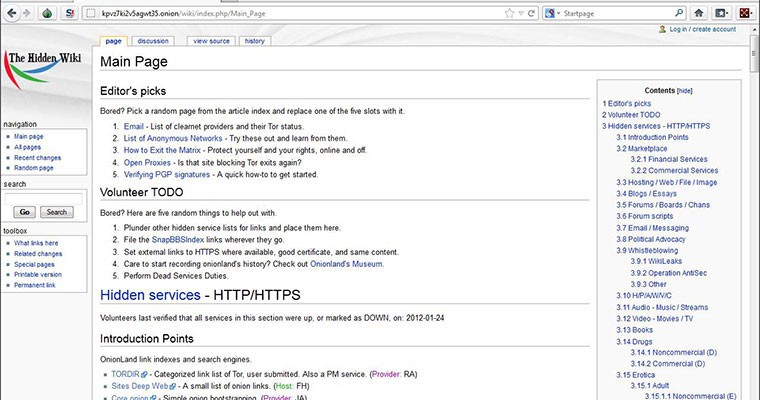The image size is (760, 400).
Task: Click into the wiki search input field
Action: tap(44, 199)
